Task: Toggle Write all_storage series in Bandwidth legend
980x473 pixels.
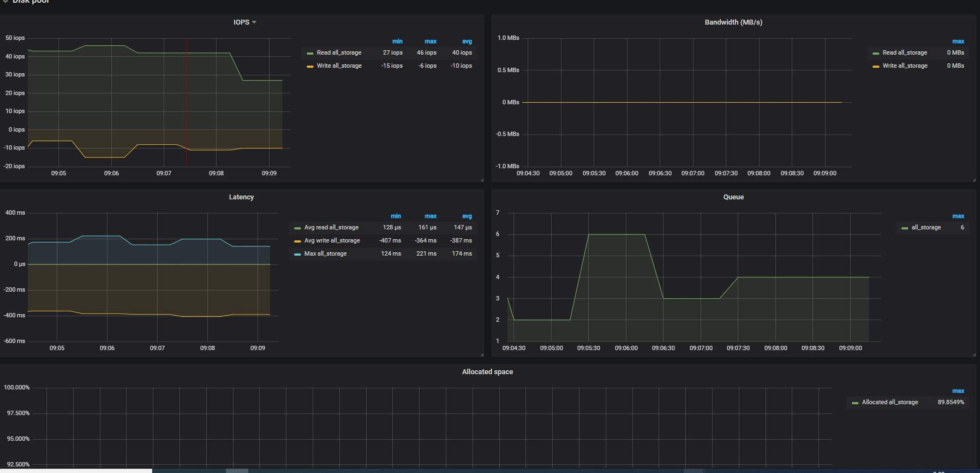Action: coord(905,66)
